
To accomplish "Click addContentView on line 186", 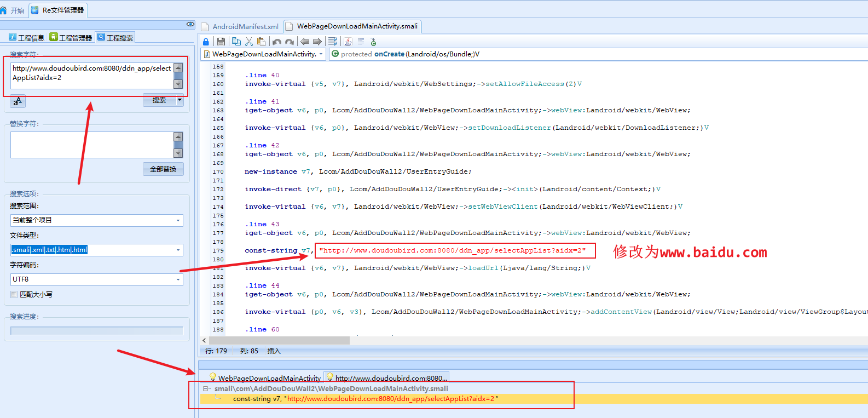I will coord(621,312).
